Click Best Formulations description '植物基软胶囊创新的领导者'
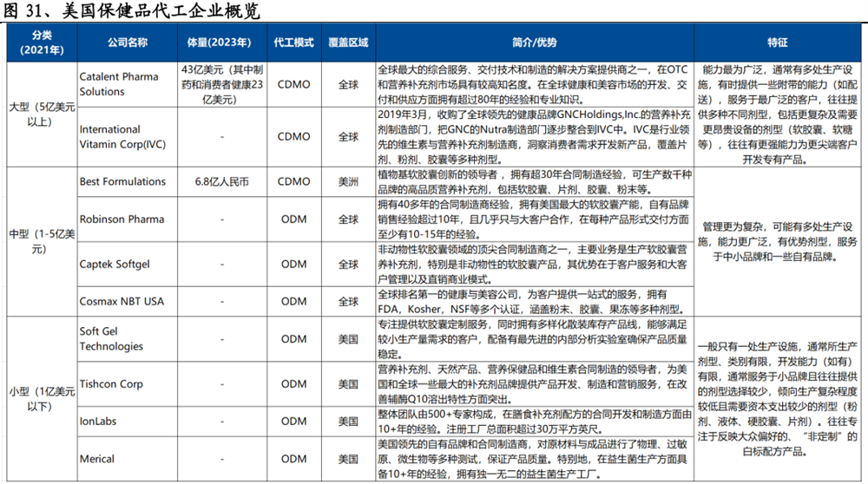Viewport: 868px width, 484px height. click(534, 181)
